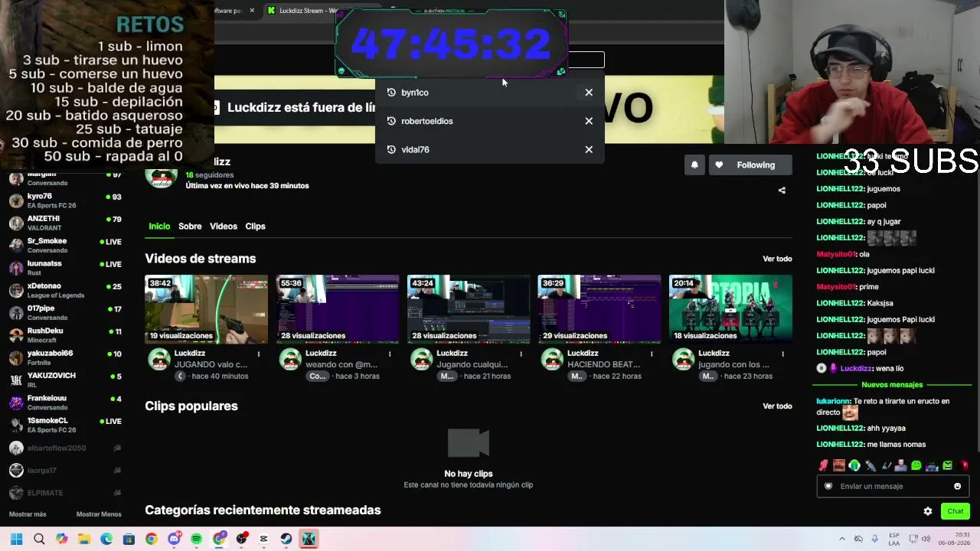
Task: Open Frankeiouu channel in sidebar
Action: 65,403
